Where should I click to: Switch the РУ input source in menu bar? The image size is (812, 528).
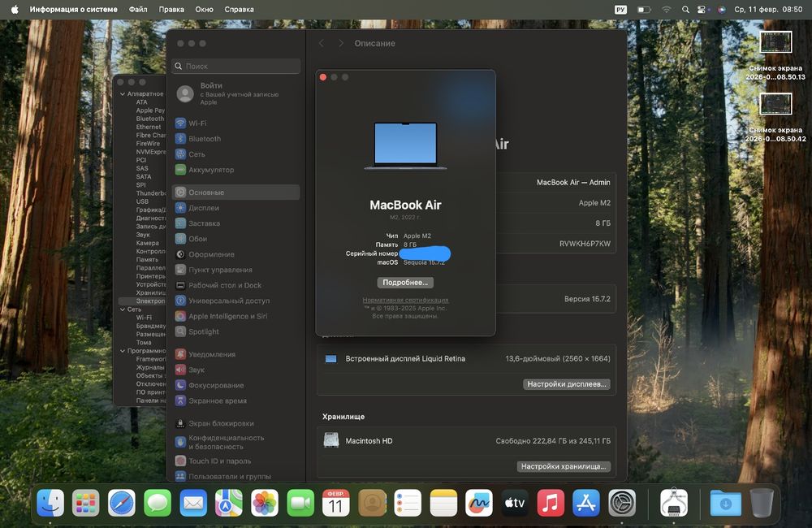(x=621, y=9)
